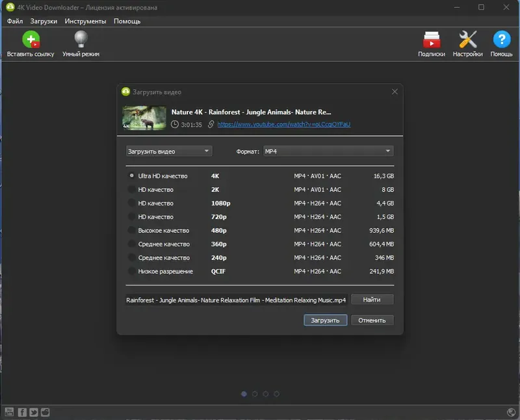Click the video thumbnail with 4K badge
Viewport: 520px width, 420px height.
[x=144, y=118]
